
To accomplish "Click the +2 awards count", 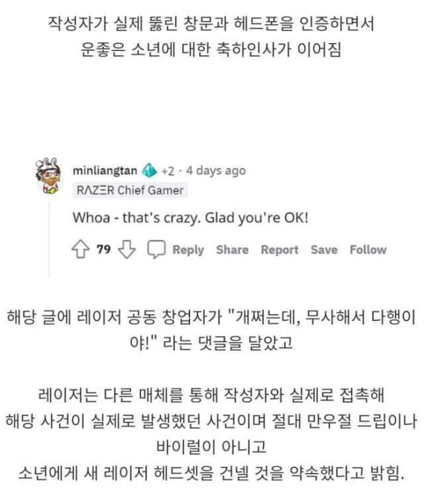I will tap(168, 170).
